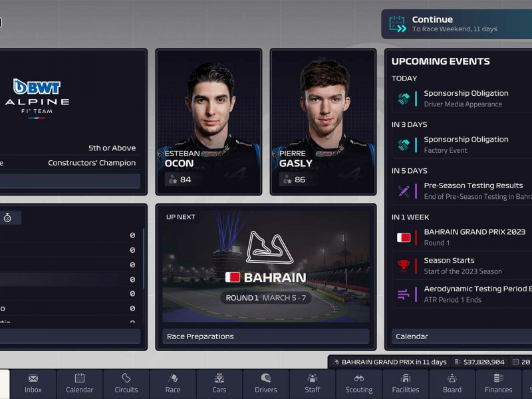Open the Scouting binoculars icon
This screenshot has width=532, height=399.
click(359, 378)
